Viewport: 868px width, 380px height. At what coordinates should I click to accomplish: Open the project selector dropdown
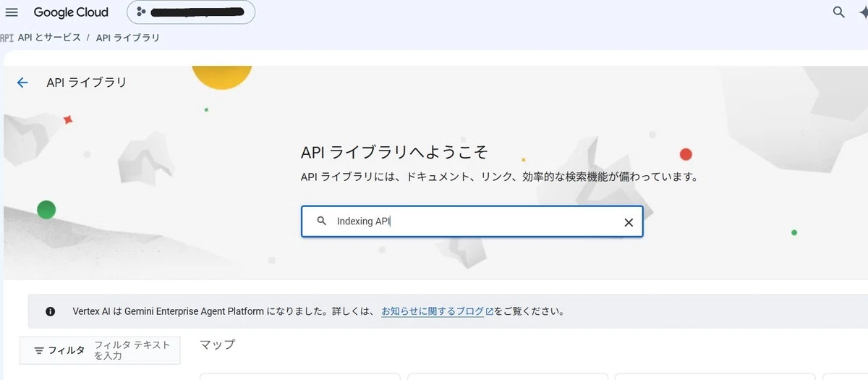click(x=191, y=12)
